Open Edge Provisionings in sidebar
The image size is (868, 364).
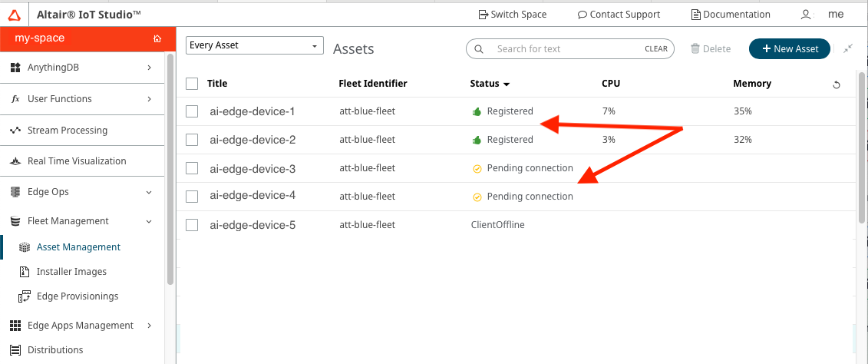[77, 296]
